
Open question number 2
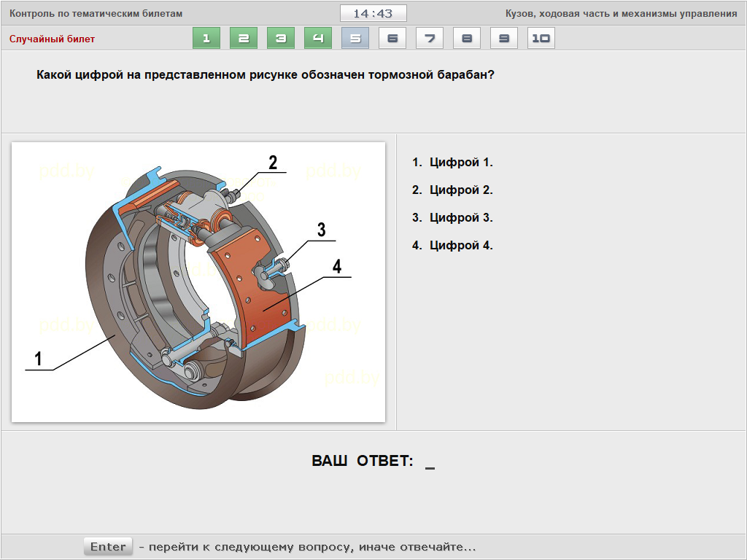click(x=244, y=39)
